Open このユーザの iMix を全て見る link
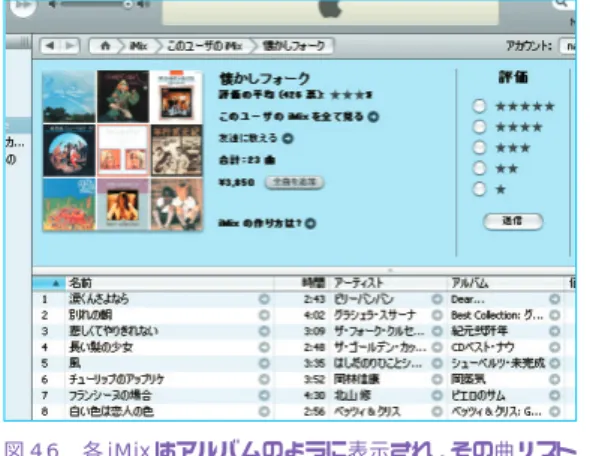This screenshot has height=456, width=590. (299, 117)
